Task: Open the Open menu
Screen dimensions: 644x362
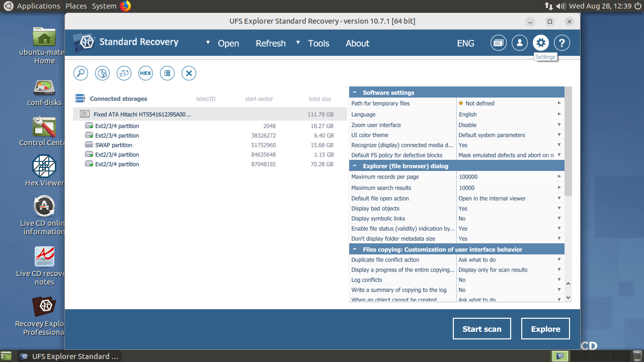Action: (228, 43)
